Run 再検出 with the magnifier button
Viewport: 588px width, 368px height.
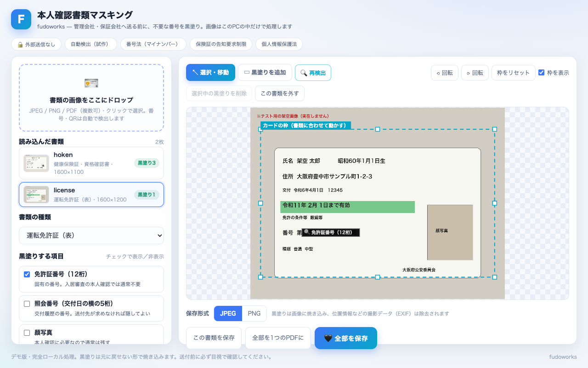pos(313,73)
